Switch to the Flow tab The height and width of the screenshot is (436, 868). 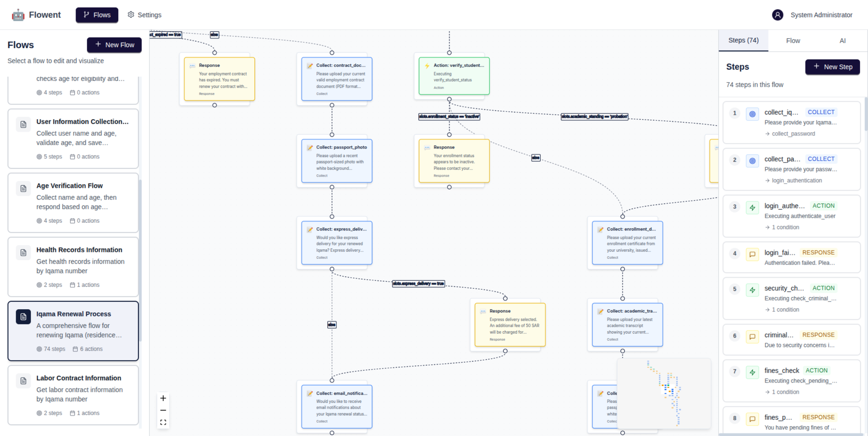(792, 41)
